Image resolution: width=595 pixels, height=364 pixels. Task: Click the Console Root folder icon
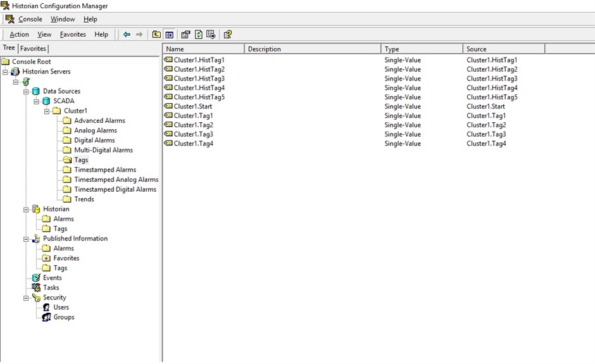tap(5, 61)
